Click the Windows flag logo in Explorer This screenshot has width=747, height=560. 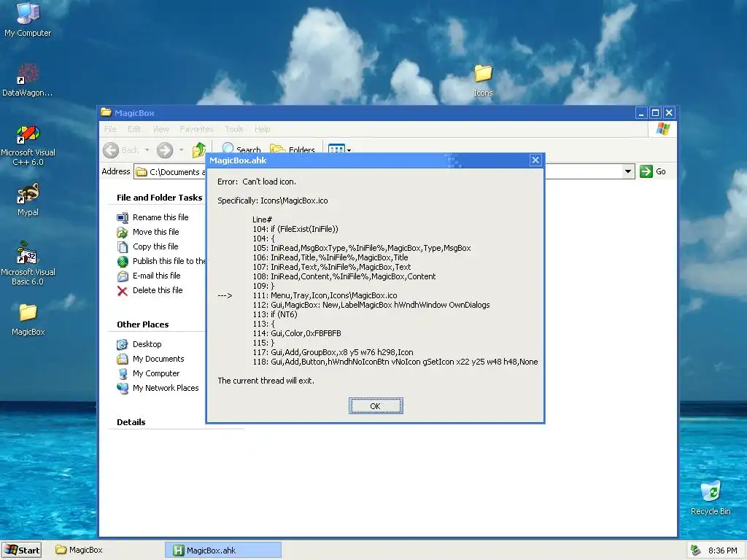pyautogui.click(x=662, y=129)
